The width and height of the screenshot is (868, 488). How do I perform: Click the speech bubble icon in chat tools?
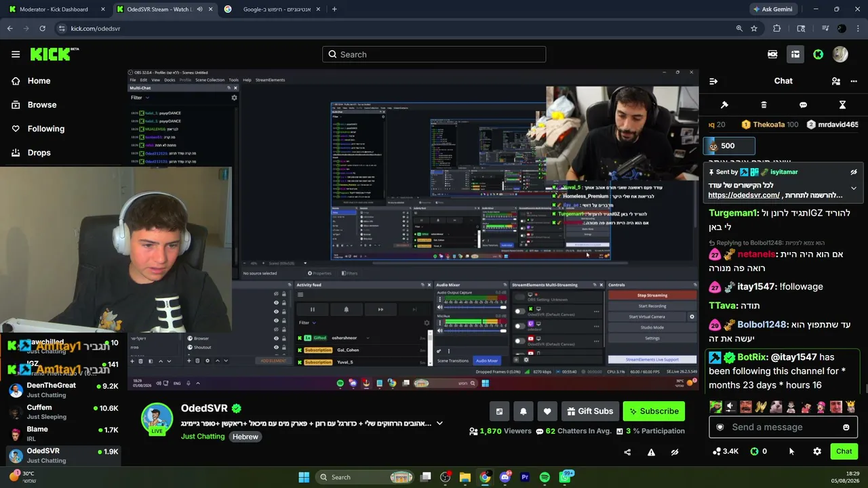803,105
